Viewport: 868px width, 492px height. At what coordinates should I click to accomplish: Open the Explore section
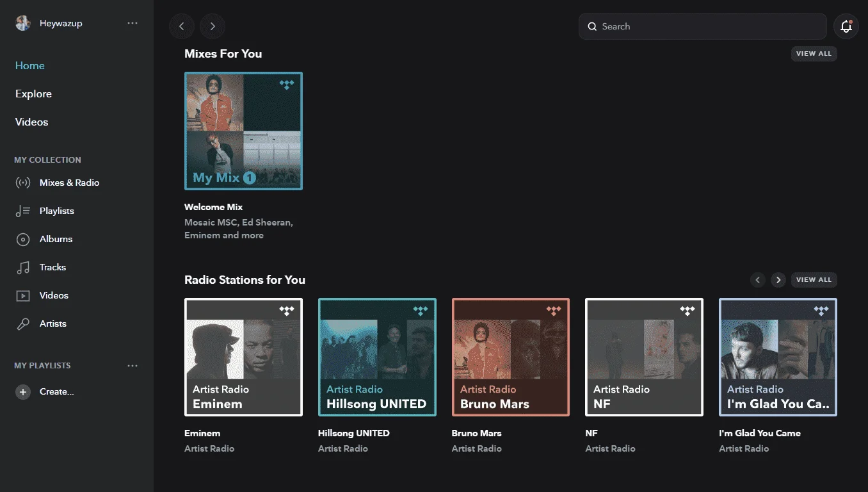tap(33, 94)
